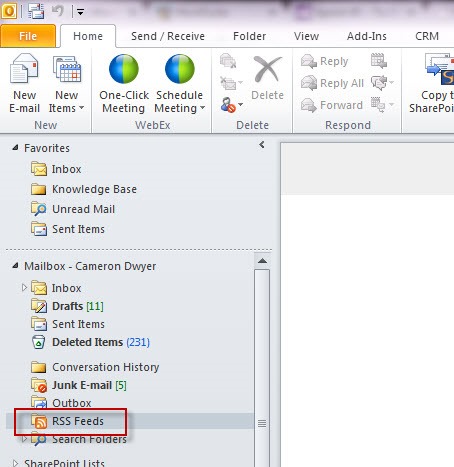The width and height of the screenshot is (454, 467).
Task: Open the CRM ribbon tab
Action: click(x=427, y=36)
